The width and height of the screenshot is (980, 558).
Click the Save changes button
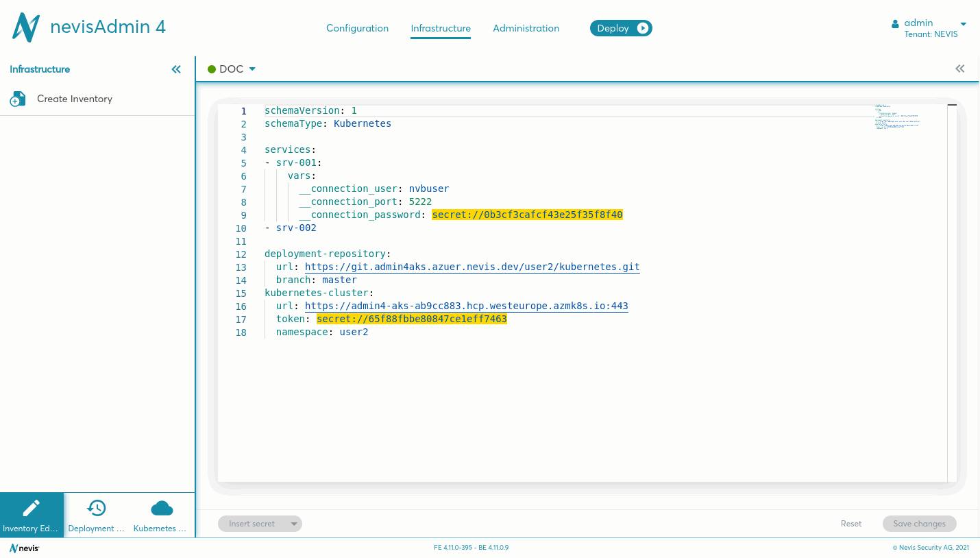click(919, 524)
